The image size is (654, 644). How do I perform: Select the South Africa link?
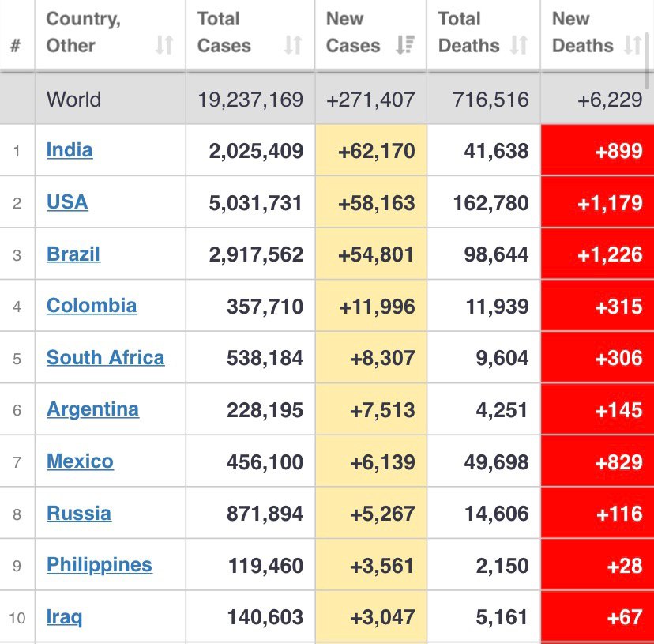pos(106,358)
